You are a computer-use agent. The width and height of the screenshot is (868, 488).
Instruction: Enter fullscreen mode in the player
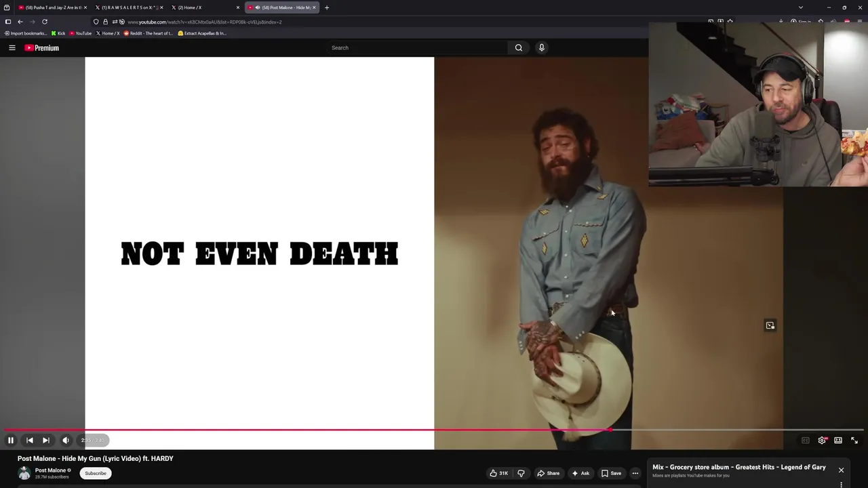coord(854,441)
